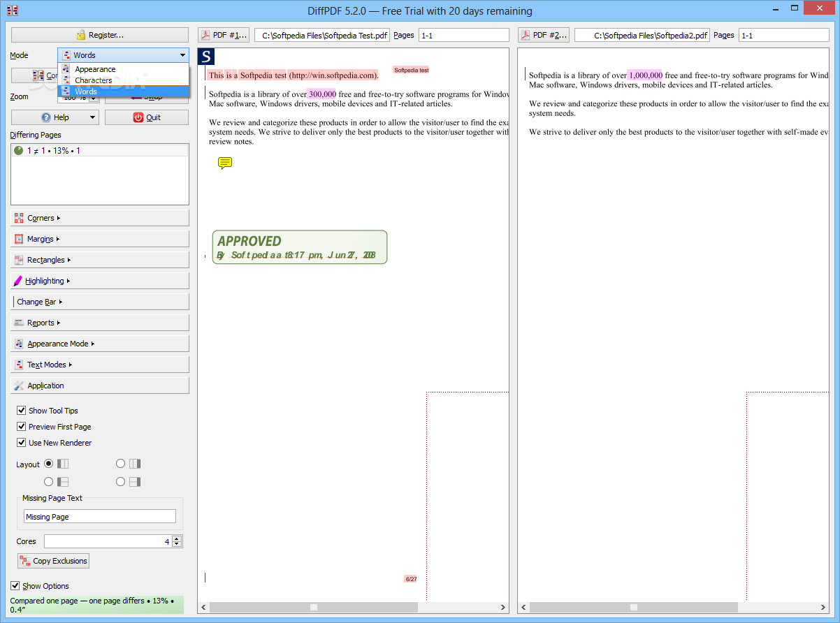
Task: Click the Corners section icon
Action: click(x=19, y=218)
